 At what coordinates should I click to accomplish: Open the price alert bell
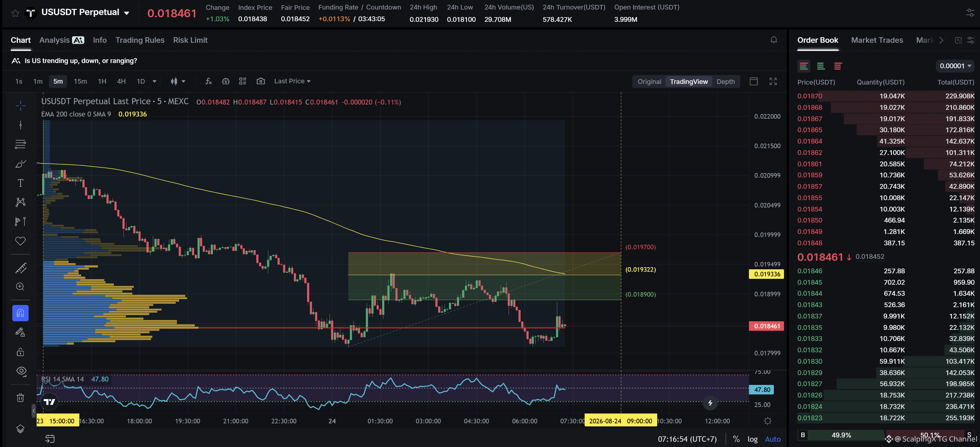pyautogui.click(x=774, y=40)
